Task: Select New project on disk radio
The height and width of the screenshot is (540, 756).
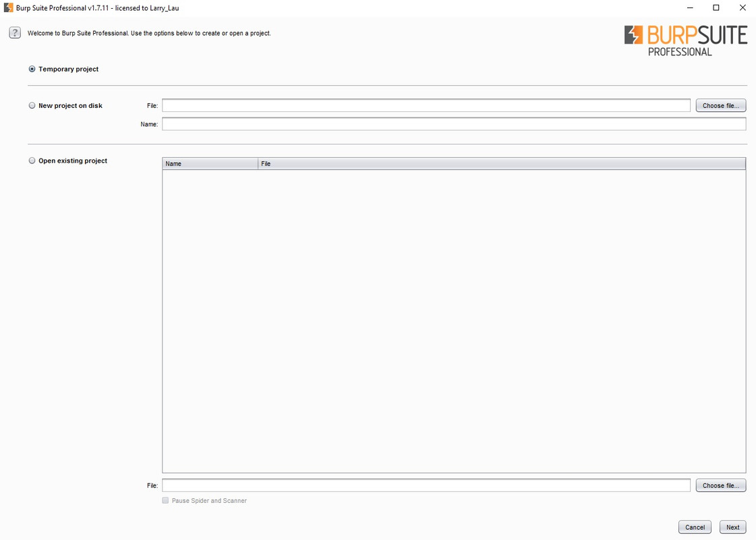Action: tap(32, 105)
